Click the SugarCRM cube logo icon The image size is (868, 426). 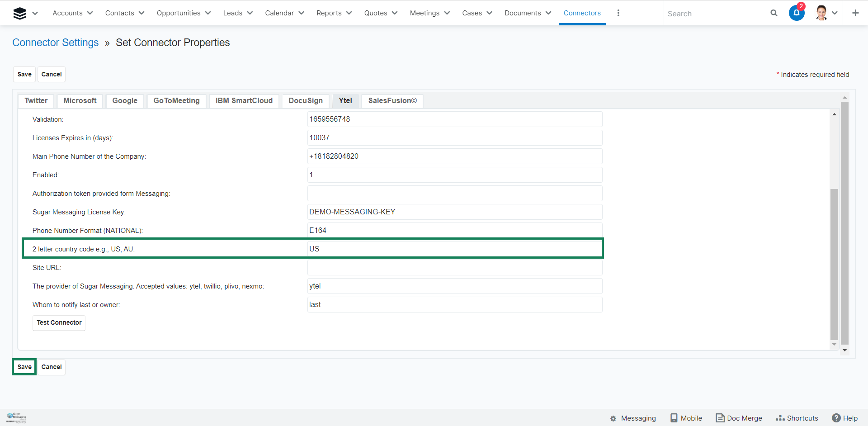(19, 14)
